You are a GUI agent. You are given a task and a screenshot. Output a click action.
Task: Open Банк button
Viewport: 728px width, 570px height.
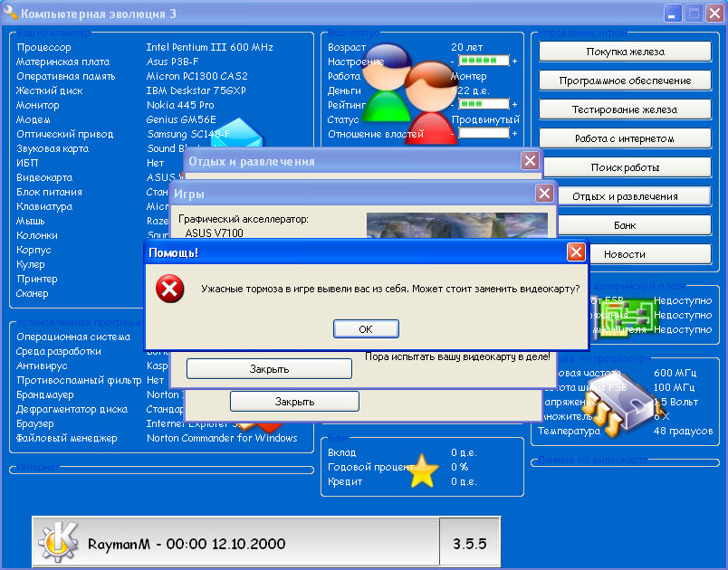tap(634, 225)
